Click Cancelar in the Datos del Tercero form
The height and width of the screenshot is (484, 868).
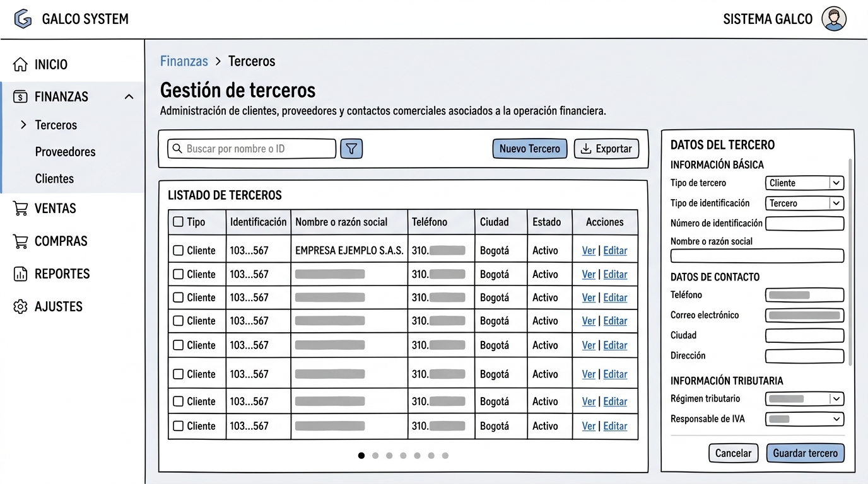[733, 452]
